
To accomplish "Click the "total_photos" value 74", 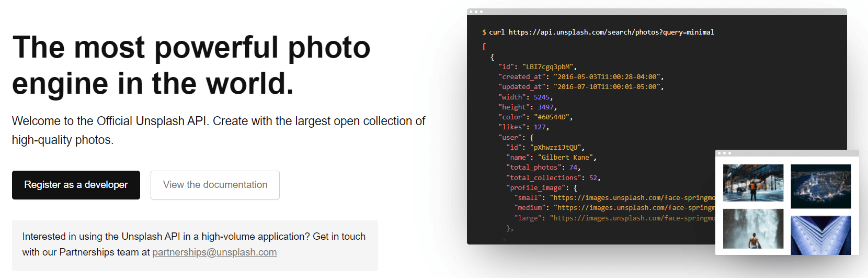I will pos(573,168).
